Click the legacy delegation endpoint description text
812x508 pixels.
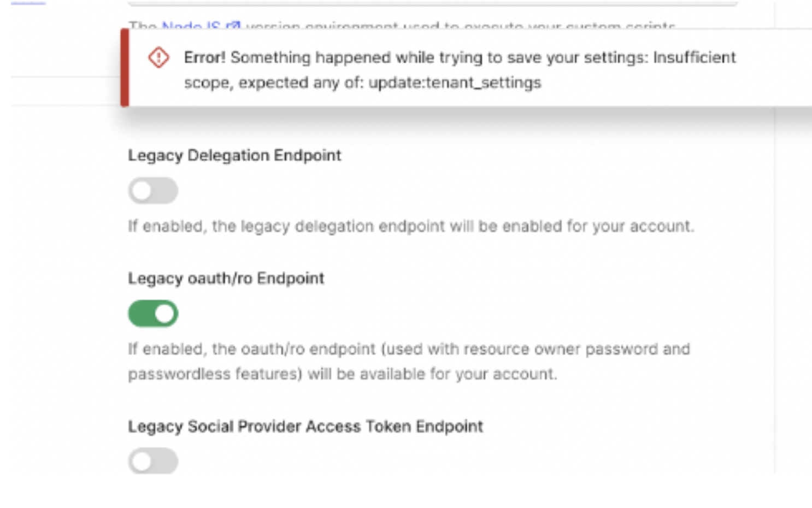click(x=411, y=226)
